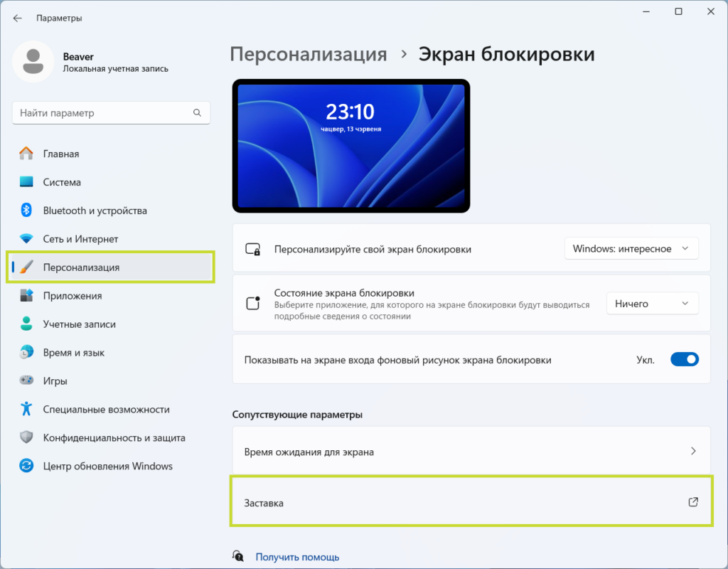Image resolution: width=728 pixels, height=569 pixels.
Task: Click the lock screen preview thumbnail
Action: click(351, 146)
